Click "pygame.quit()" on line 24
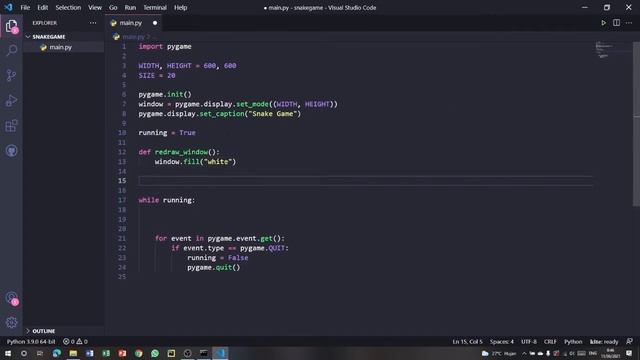Viewport: 640px width, 360px height. [x=213, y=267]
